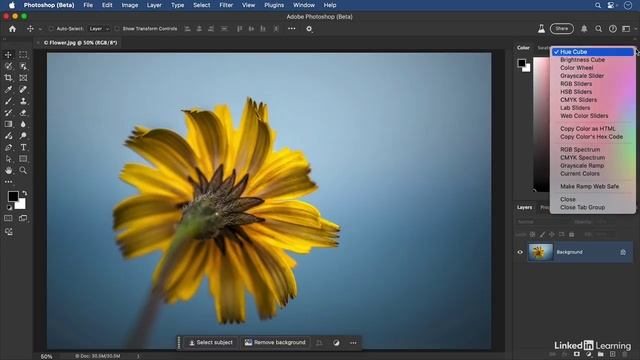Open the Move tool preset picker arrow
The image size is (640, 360).
[40, 29]
